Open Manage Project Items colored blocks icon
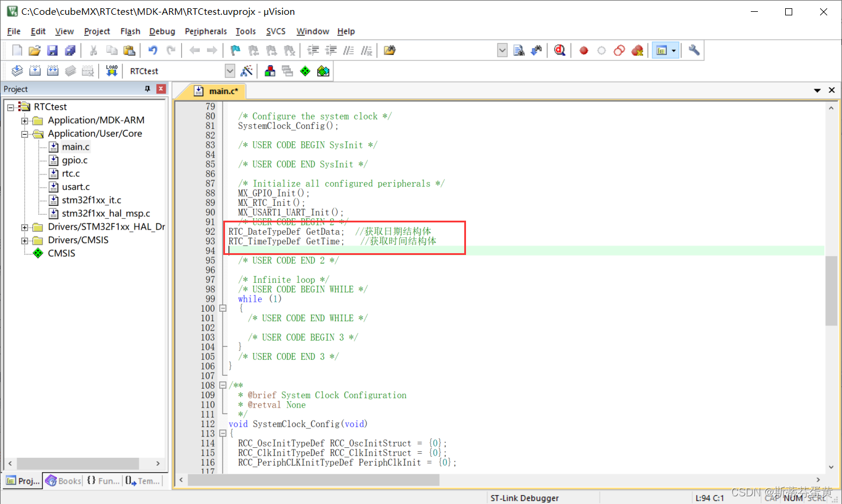This screenshot has height=504, width=842. (x=270, y=71)
